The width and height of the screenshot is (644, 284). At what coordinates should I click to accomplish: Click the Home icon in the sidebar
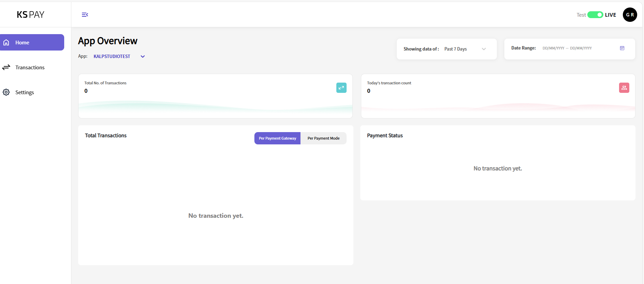6,43
